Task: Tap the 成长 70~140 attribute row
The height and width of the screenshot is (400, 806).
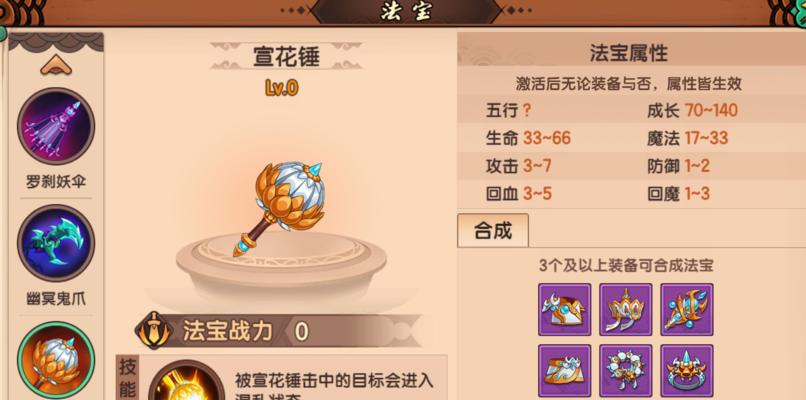Action: click(692, 111)
